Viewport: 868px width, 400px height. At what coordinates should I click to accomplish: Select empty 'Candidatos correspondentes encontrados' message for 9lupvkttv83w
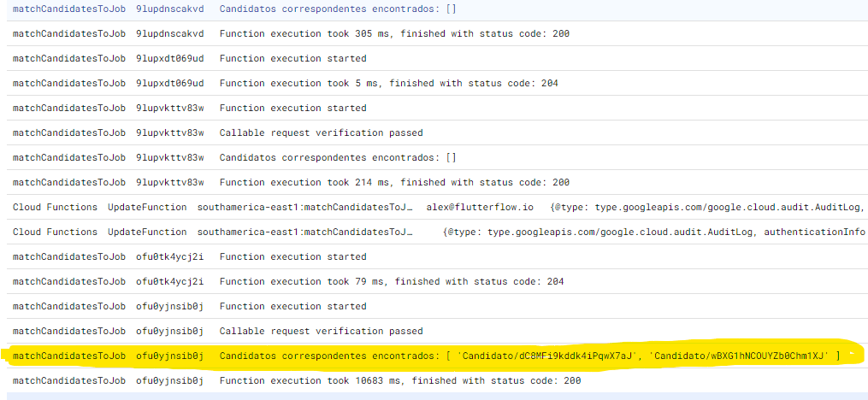338,157
